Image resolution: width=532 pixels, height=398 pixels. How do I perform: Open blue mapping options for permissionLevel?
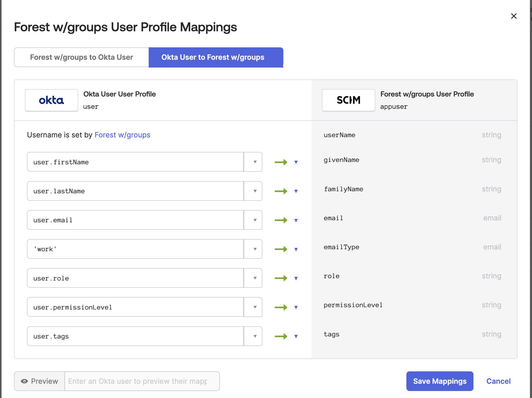tap(296, 307)
